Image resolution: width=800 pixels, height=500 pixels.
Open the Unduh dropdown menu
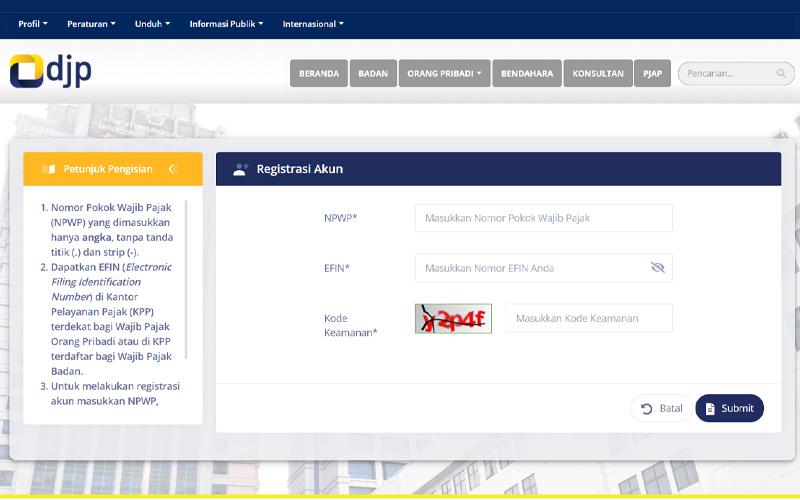tap(152, 23)
